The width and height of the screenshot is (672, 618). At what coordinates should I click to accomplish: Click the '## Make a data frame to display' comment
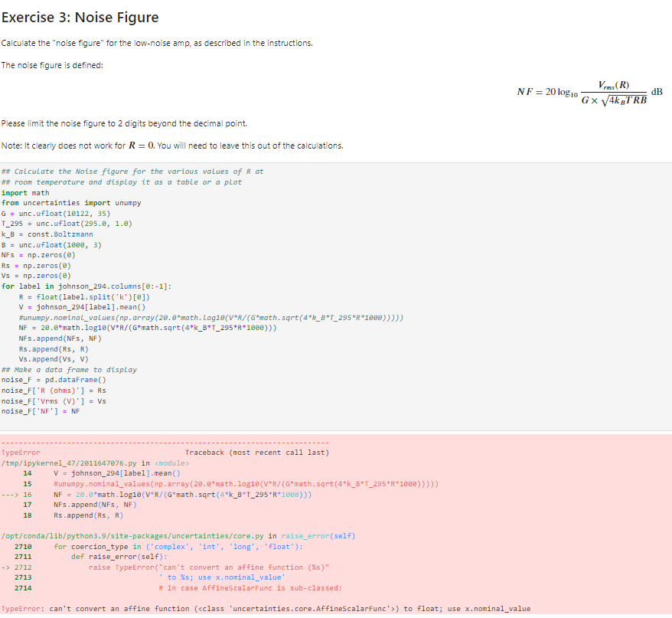[x=69, y=370]
